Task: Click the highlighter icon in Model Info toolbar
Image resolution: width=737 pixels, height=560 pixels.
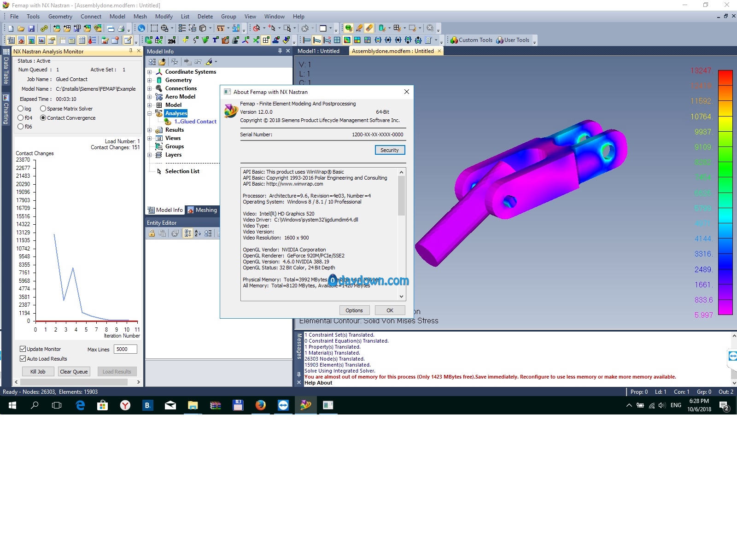Action: coord(209,62)
